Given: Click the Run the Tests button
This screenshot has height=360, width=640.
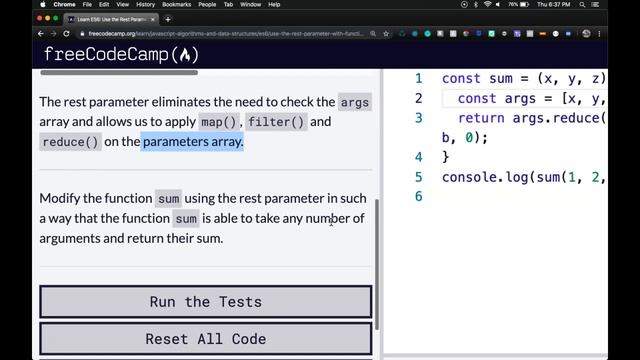Looking at the screenshot, I should [x=206, y=302].
